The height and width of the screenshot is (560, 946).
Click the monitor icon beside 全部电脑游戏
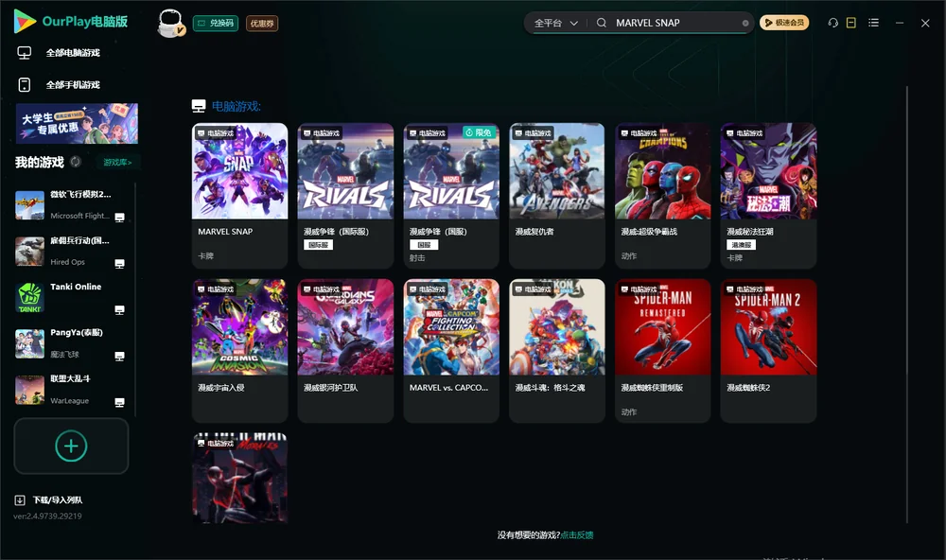tap(25, 53)
